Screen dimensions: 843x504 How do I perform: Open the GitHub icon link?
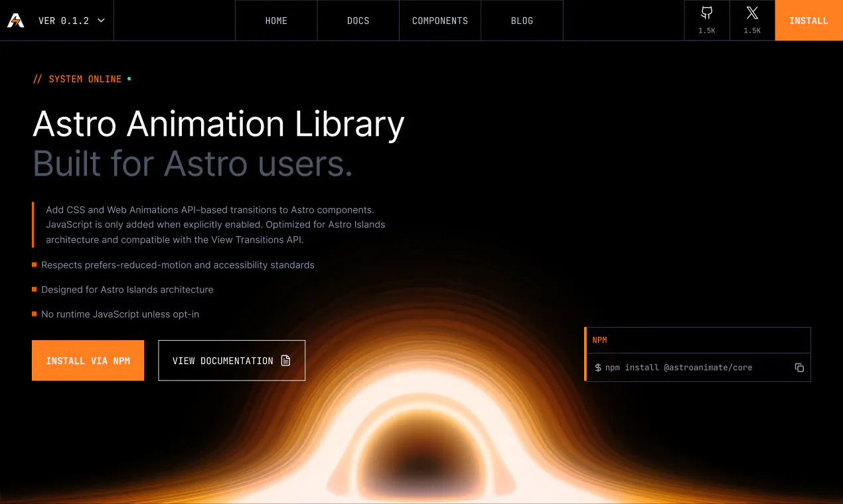click(707, 21)
